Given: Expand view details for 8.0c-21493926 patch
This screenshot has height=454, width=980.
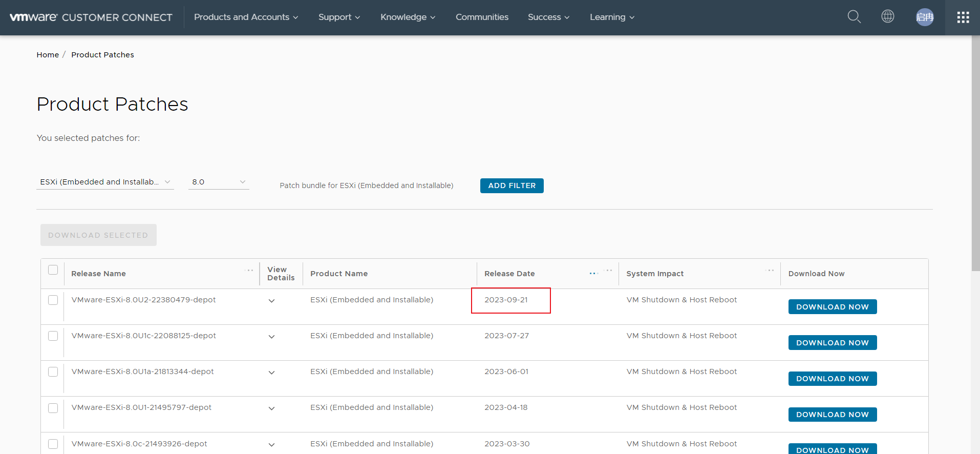Looking at the screenshot, I should pos(272,444).
